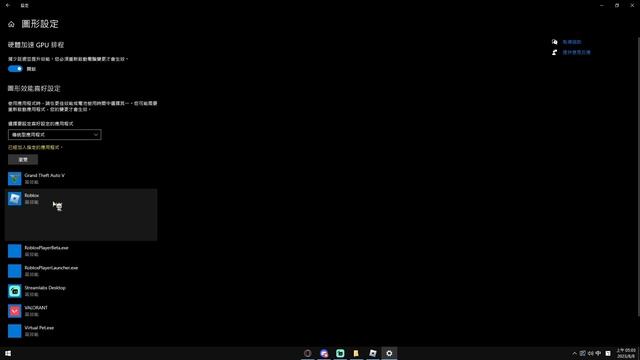640x360 pixels.
Task: Select the Streamlabs Desktop entry name
Action: (45, 287)
